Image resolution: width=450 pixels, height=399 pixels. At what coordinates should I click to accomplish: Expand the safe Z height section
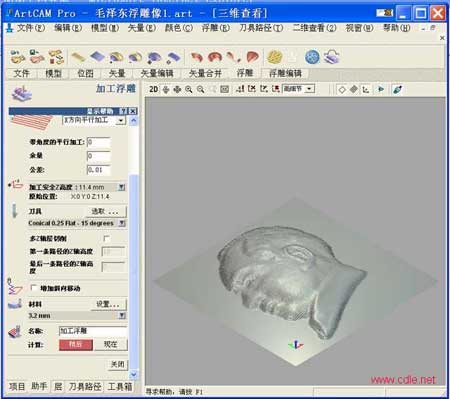pyautogui.click(x=122, y=187)
